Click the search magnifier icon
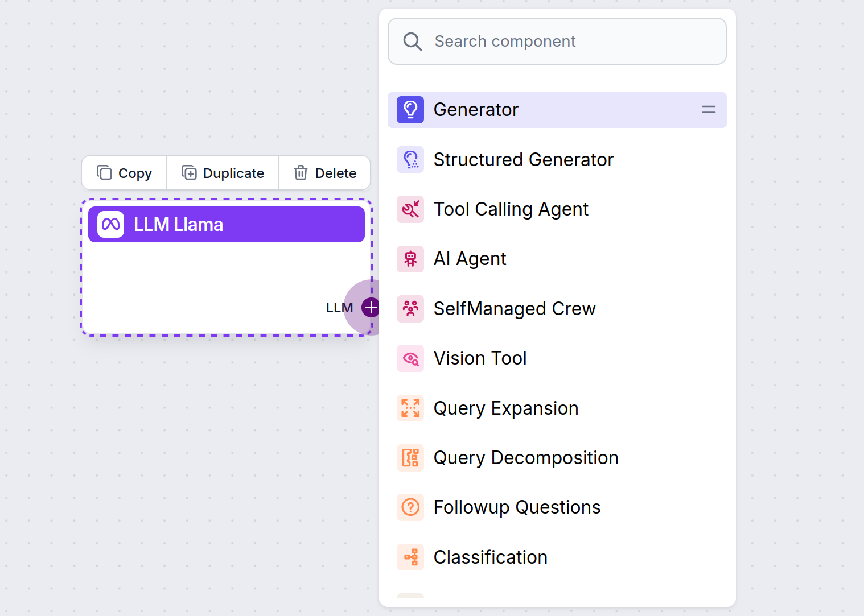864x616 pixels. click(x=413, y=41)
